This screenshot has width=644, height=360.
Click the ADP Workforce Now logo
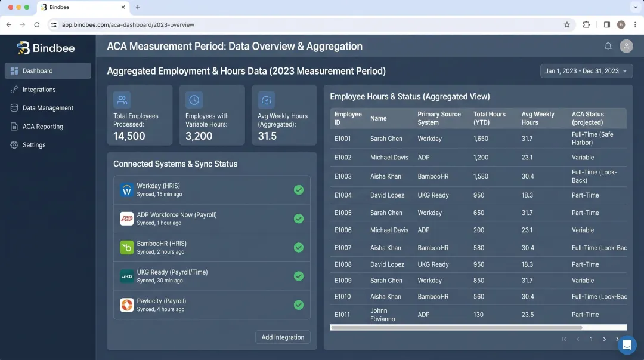click(126, 219)
